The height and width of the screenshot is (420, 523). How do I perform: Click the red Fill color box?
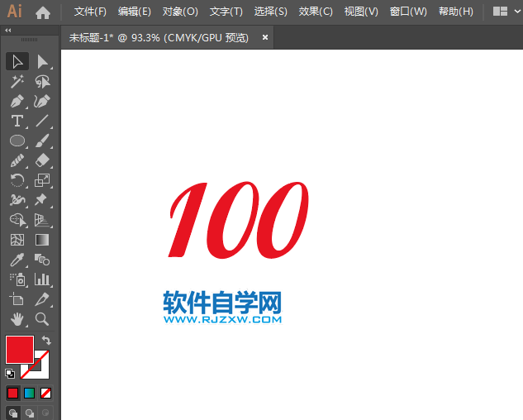(20, 350)
